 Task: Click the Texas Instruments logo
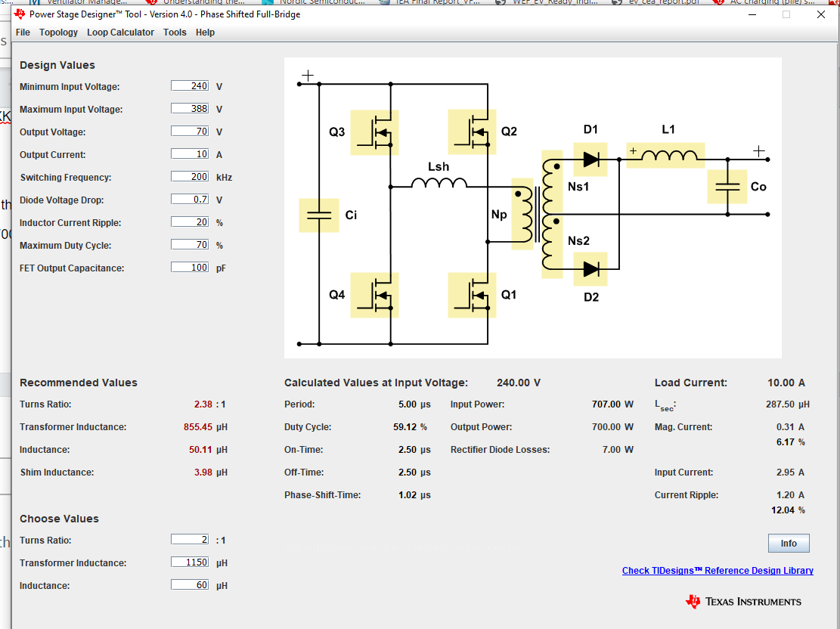coord(743,602)
